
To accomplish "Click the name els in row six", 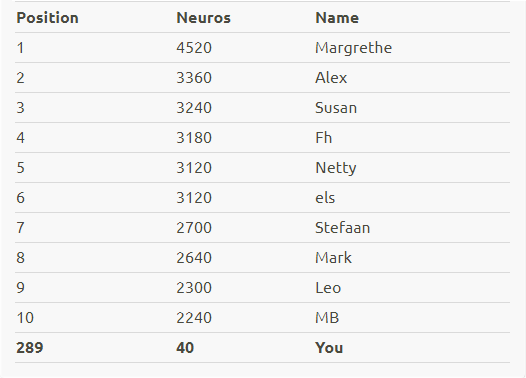I will 325,198.
